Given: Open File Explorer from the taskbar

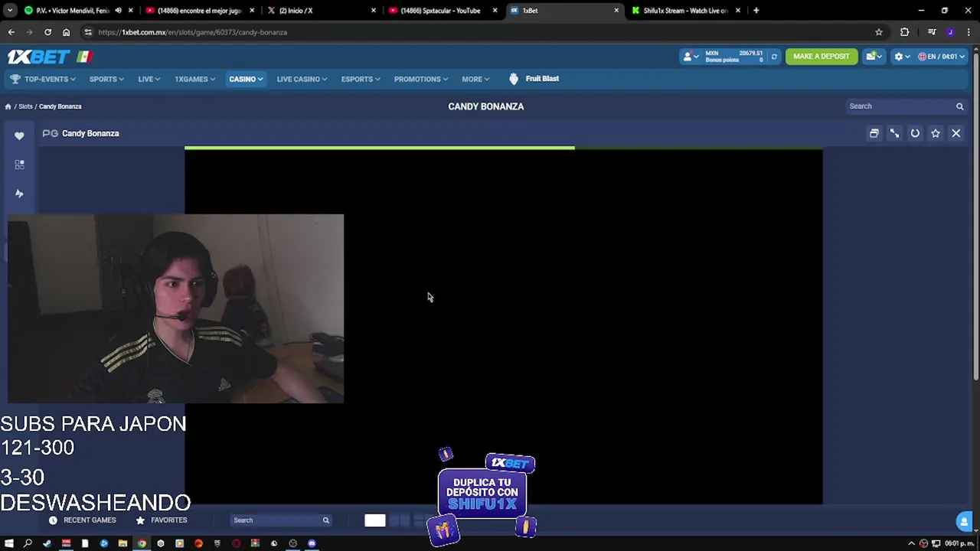Looking at the screenshot, I should 122,543.
